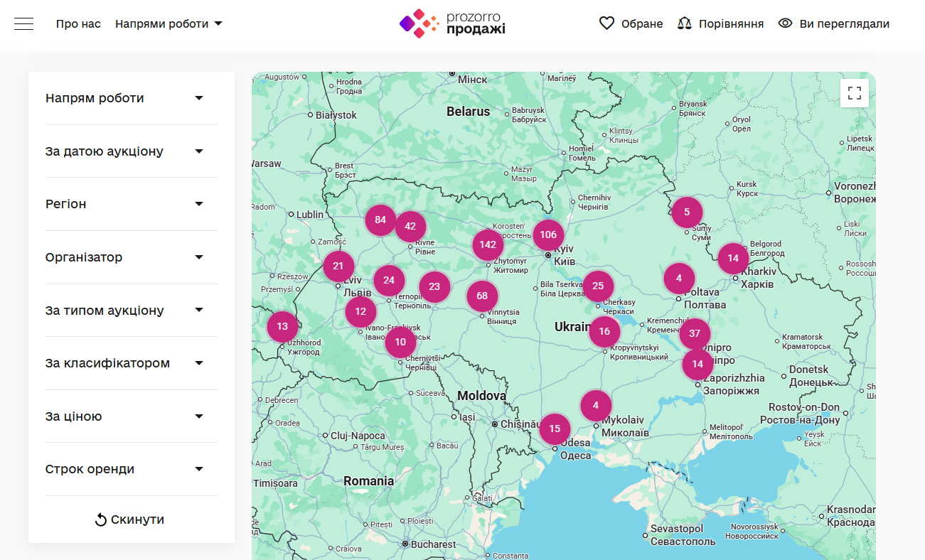Expand the Регіон filter
Viewport: 925px width, 560px height.
pyautogui.click(x=132, y=204)
